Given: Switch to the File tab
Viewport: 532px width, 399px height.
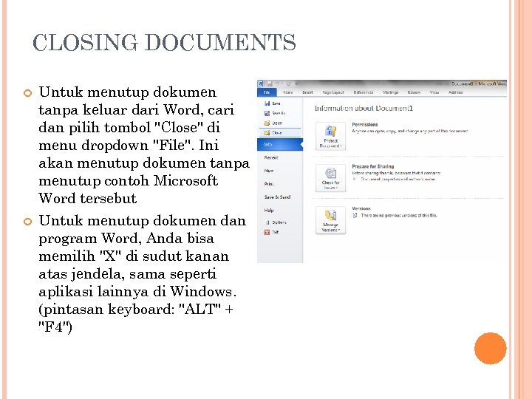Looking at the screenshot, I should 267,92.
